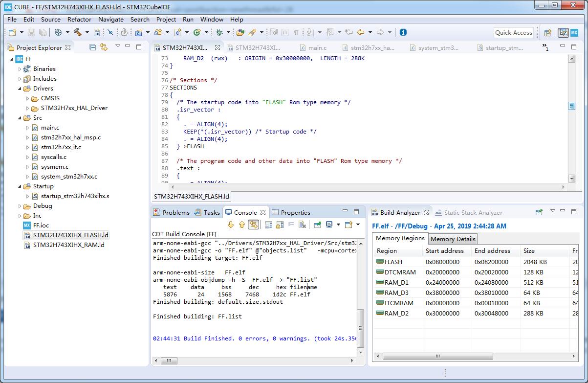This screenshot has width=588, height=383.
Task: Open the Window menu
Action: pyautogui.click(x=212, y=19)
